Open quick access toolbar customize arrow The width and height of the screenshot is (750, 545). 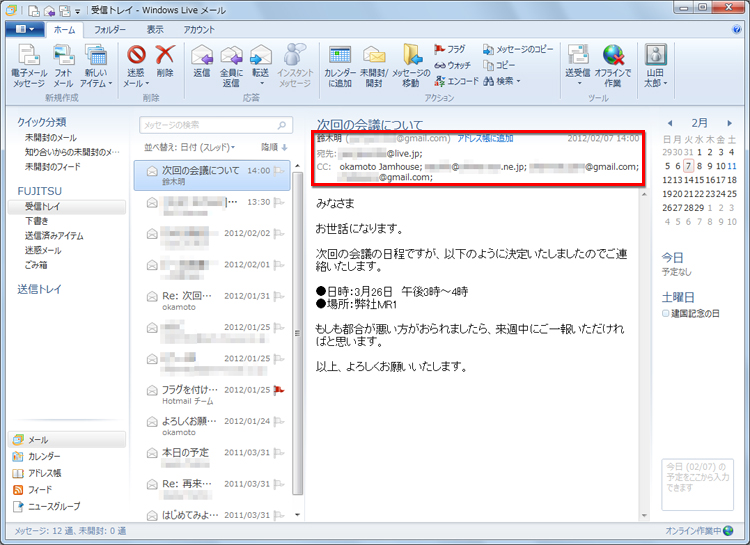click(77, 10)
